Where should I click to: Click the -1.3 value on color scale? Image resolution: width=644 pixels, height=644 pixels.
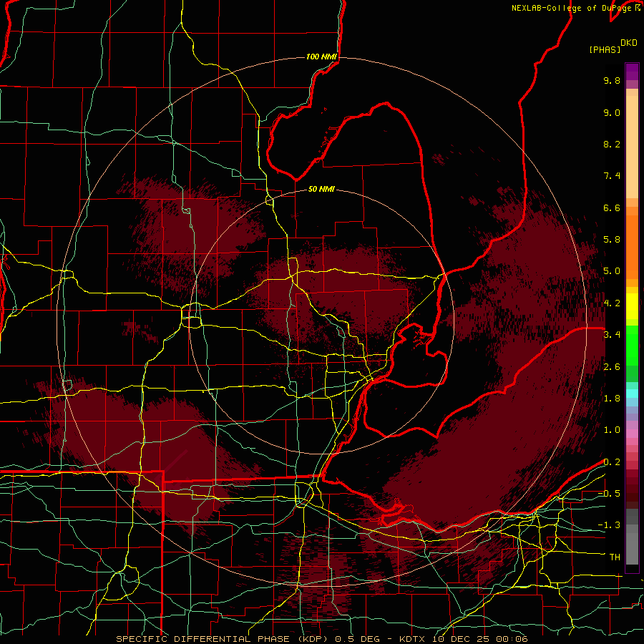pos(609,525)
